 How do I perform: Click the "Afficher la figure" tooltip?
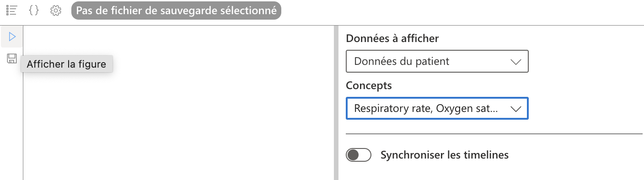[66, 64]
